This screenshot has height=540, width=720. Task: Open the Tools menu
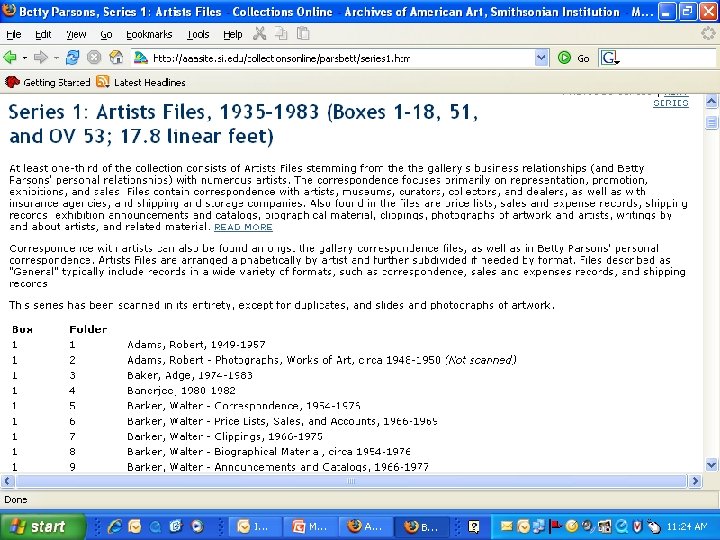click(198, 34)
